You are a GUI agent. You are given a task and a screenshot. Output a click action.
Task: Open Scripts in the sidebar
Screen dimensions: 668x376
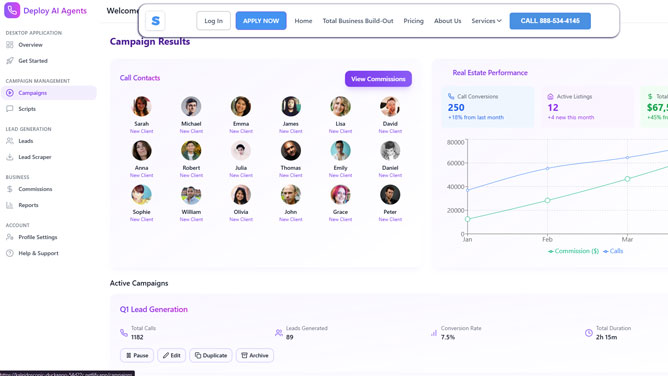pos(49,109)
